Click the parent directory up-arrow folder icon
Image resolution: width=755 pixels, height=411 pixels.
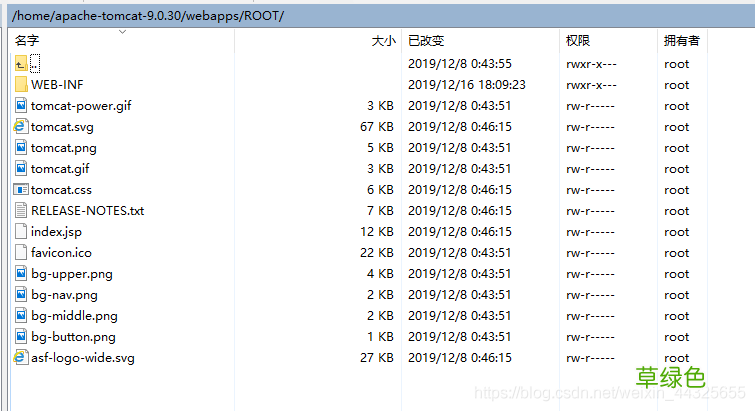(x=21, y=64)
